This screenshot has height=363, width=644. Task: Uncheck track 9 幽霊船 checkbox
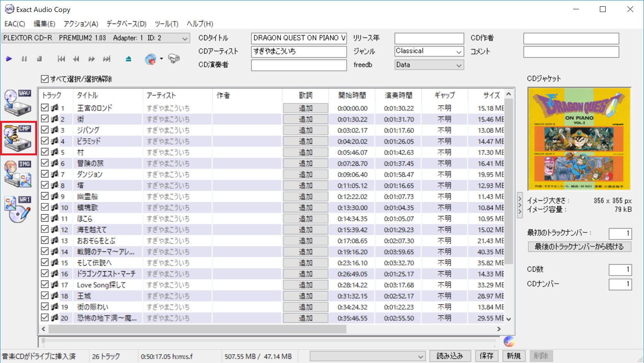pos(45,196)
